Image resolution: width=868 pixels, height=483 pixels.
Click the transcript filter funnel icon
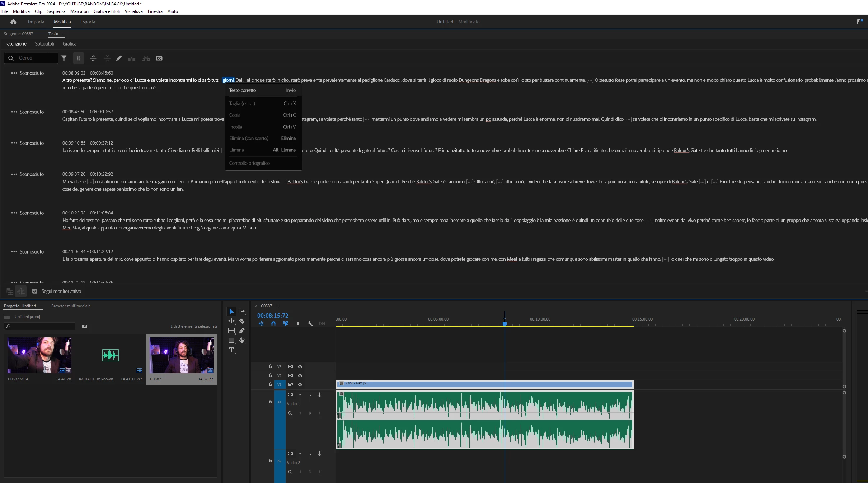pos(64,58)
